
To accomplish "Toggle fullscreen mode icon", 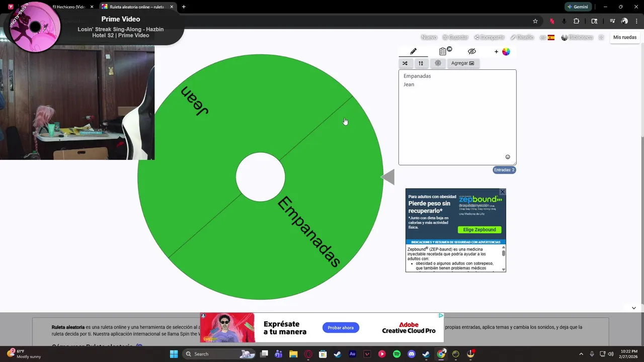I will [x=601, y=38].
